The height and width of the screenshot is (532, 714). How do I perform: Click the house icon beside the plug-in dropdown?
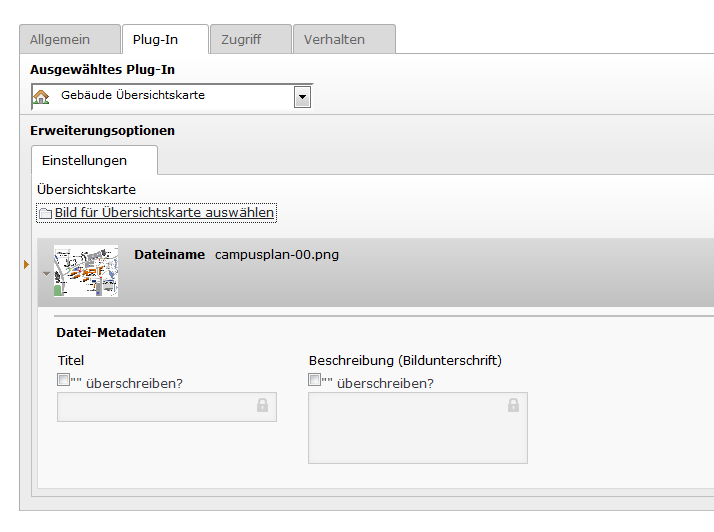[x=41, y=97]
